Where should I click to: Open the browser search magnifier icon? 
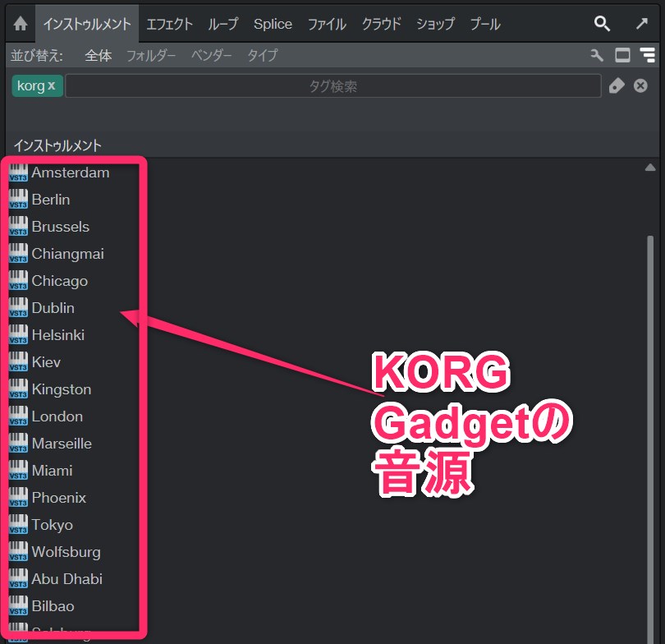602,24
